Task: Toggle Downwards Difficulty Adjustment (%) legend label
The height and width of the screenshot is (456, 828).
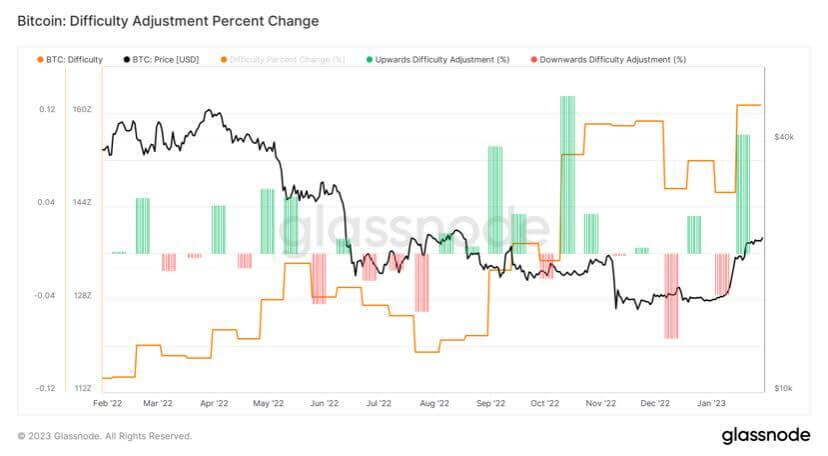Action: 613,60
